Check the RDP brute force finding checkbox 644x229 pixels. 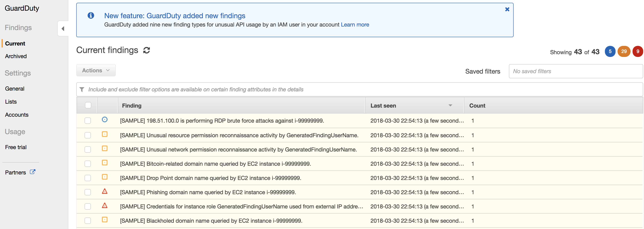point(88,121)
